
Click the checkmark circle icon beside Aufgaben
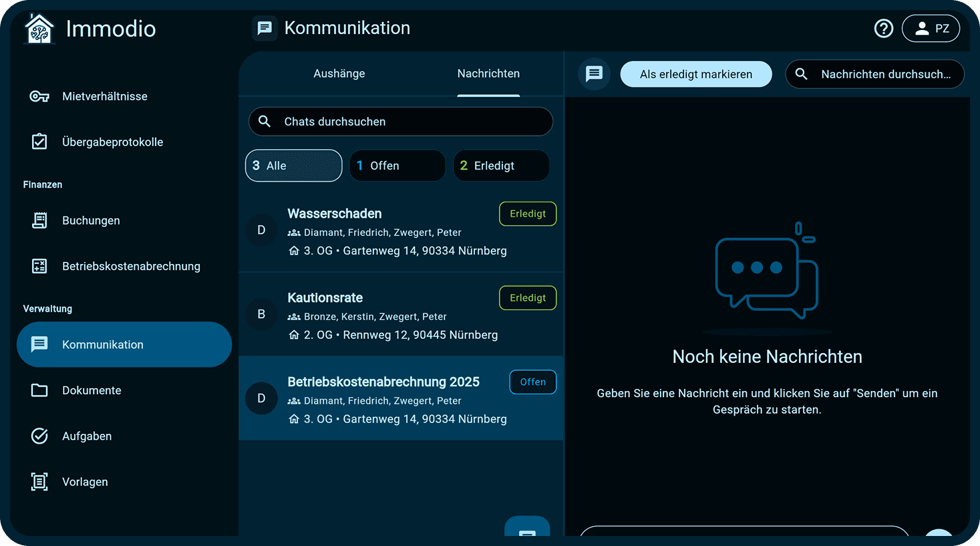(39, 436)
